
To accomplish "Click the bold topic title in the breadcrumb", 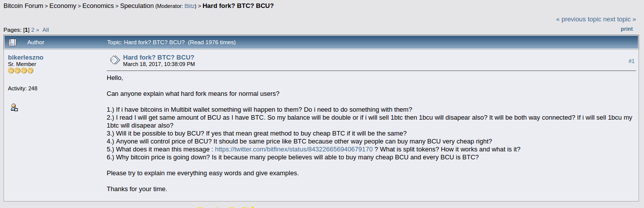I will (x=238, y=6).
